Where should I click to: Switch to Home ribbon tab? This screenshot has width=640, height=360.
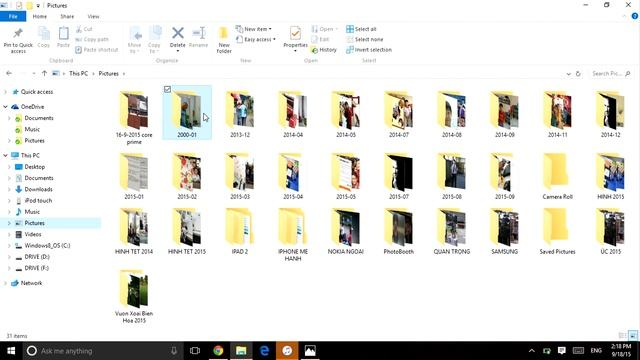click(40, 16)
